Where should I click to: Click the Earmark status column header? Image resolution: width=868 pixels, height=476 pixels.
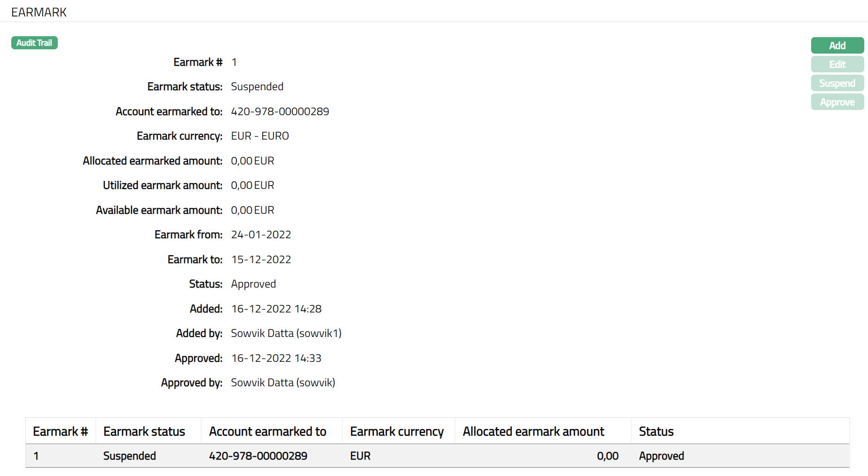(x=144, y=431)
